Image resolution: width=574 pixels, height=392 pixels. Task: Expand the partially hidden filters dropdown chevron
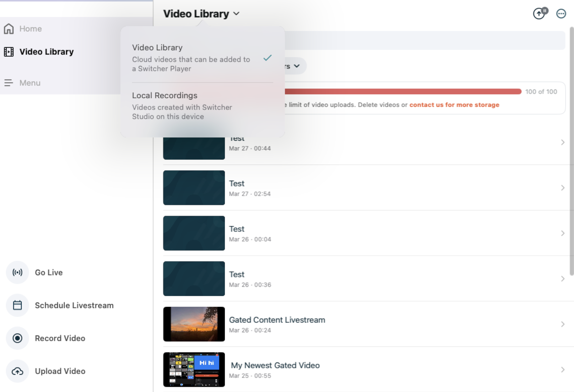296,66
